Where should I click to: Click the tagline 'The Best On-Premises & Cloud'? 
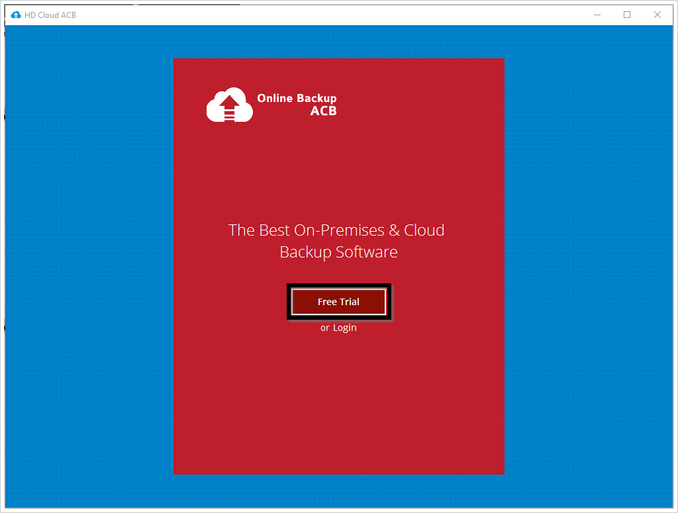coord(336,230)
